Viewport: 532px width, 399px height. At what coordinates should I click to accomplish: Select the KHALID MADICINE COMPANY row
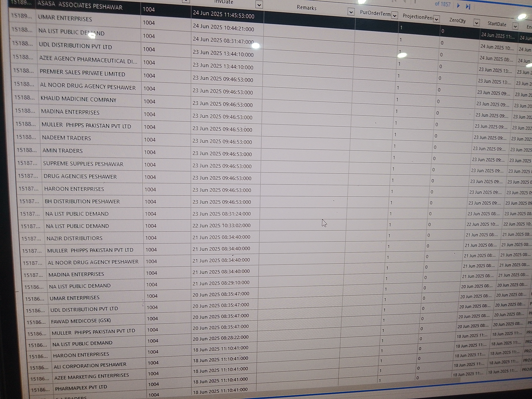pyautogui.click(x=78, y=99)
